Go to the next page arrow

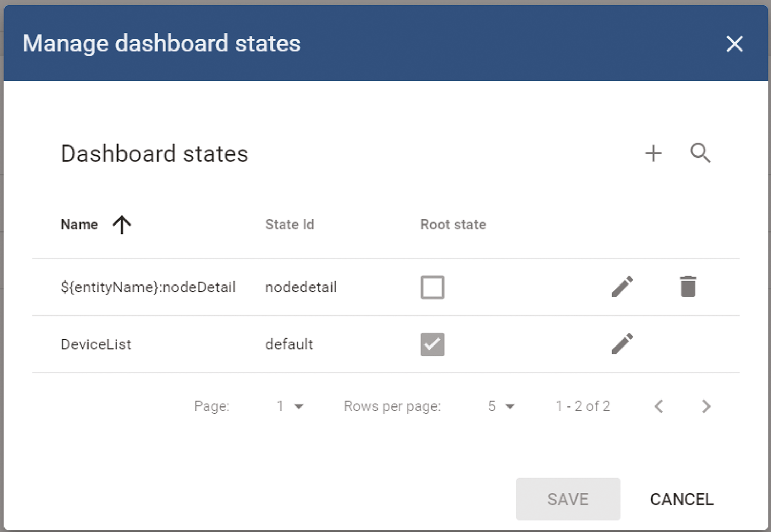point(706,406)
